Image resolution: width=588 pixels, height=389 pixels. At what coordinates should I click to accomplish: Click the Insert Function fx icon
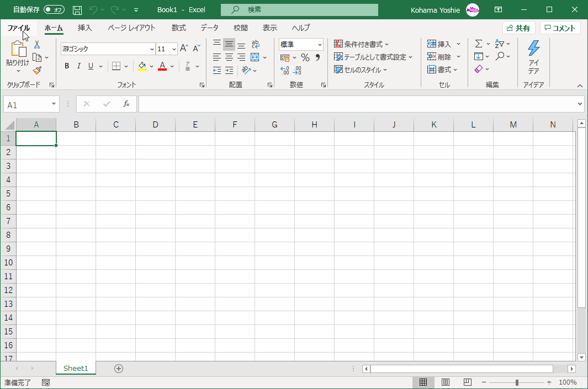[x=126, y=104]
